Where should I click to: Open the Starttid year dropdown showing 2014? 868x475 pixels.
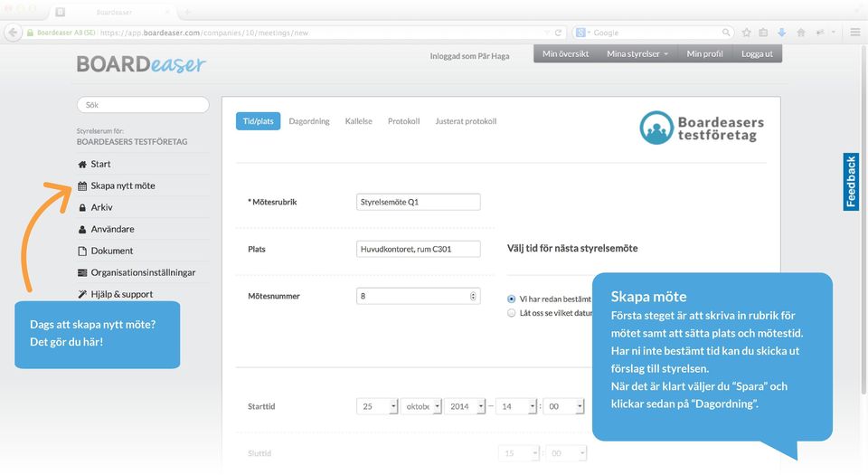click(465, 406)
